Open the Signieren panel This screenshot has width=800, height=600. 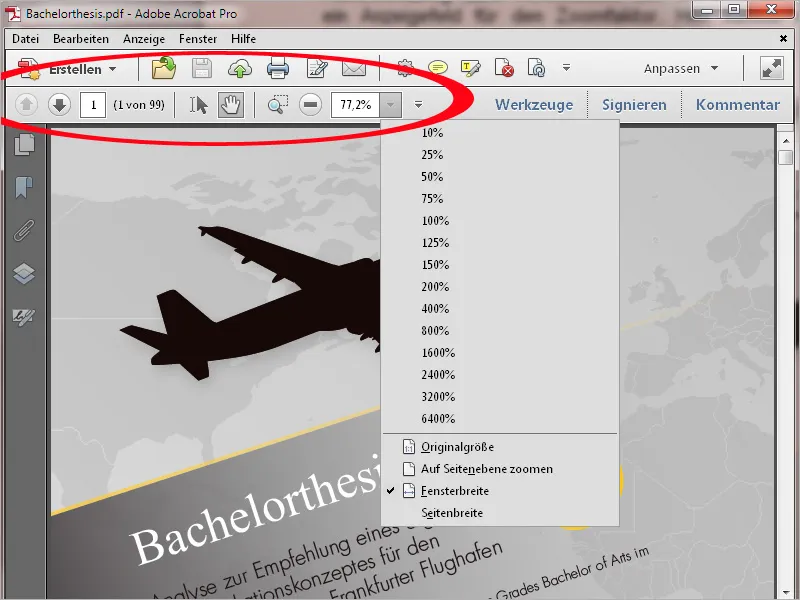[x=634, y=105]
